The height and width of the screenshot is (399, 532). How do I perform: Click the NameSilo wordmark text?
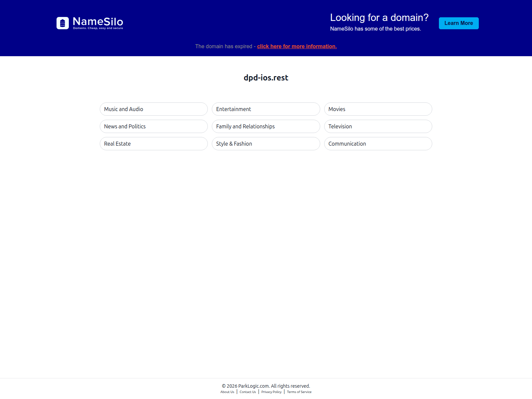click(98, 22)
